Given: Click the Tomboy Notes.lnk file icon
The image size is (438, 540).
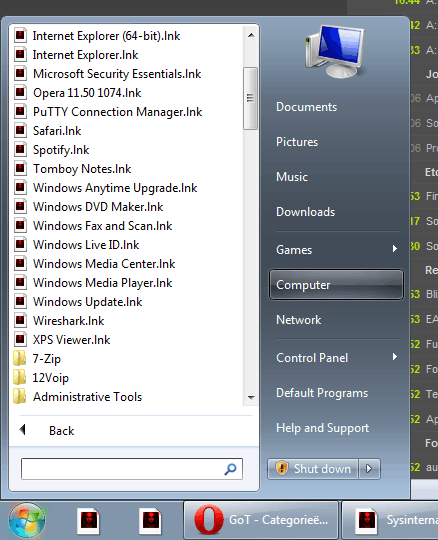Looking at the screenshot, I should click(x=20, y=168).
